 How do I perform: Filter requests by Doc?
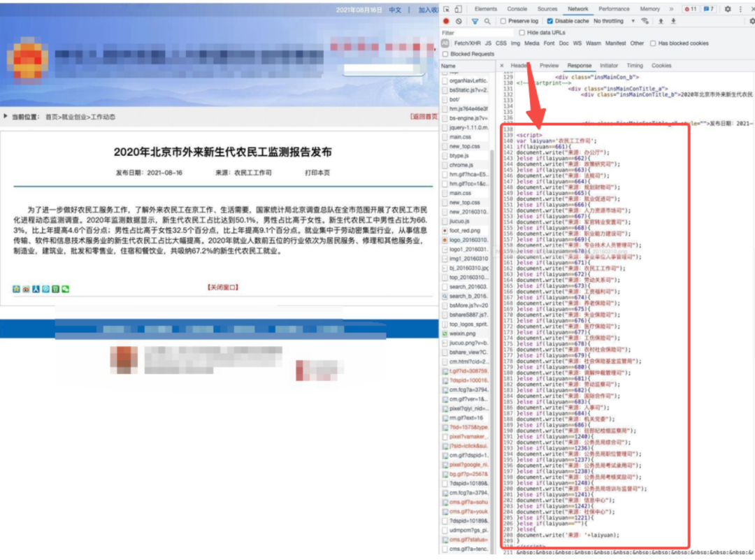coord(564,43)
